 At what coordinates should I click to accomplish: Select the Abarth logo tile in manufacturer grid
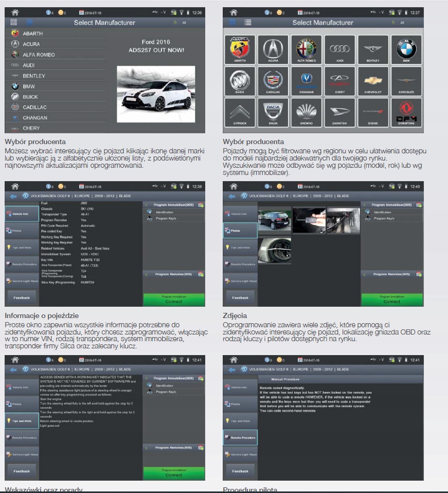(x=240, y=50)
